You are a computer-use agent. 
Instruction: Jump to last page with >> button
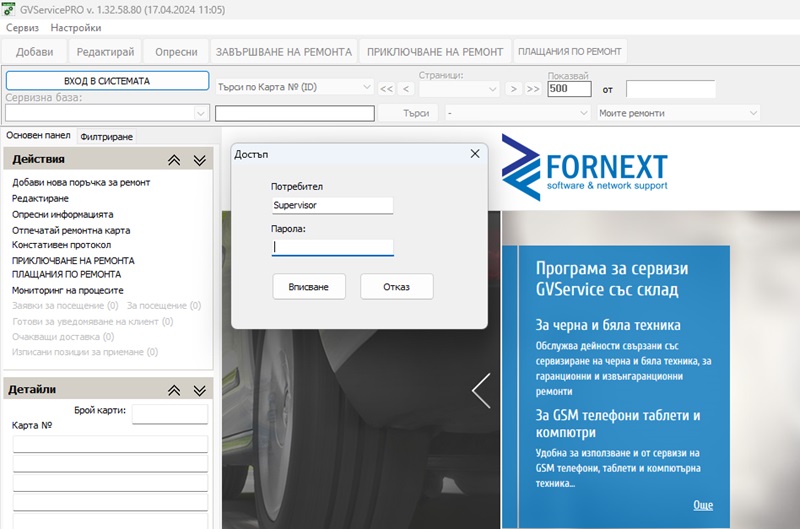point(533,89)
